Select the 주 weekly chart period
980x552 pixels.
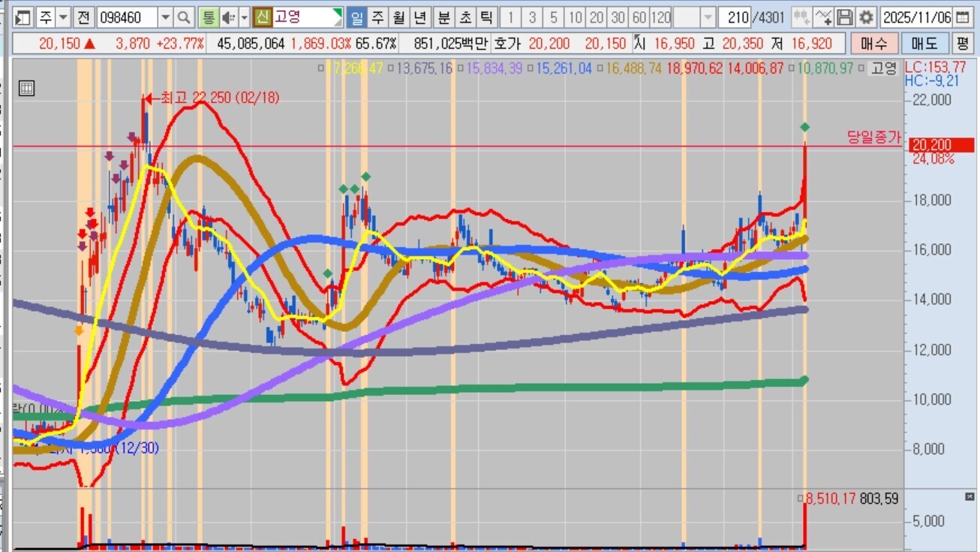point(377,17)
